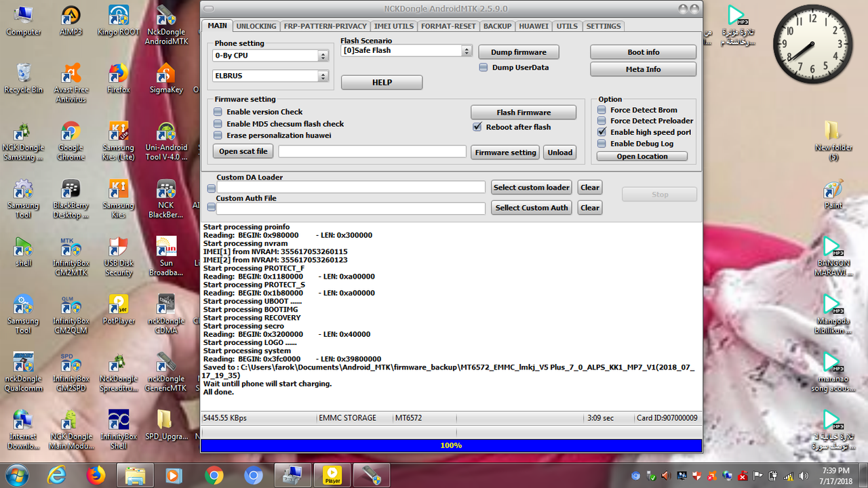The height and width of the screenshot is (488, 868).
Task: Launch nckDongle Qualcomm shortcut
Action: pos(23,372)
